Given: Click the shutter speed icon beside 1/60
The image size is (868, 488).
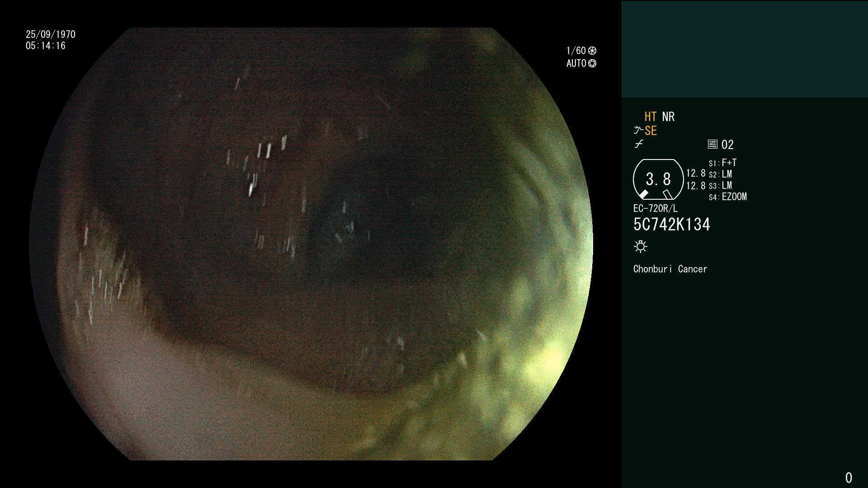Looking at the screenshot, I should [592, 51].
